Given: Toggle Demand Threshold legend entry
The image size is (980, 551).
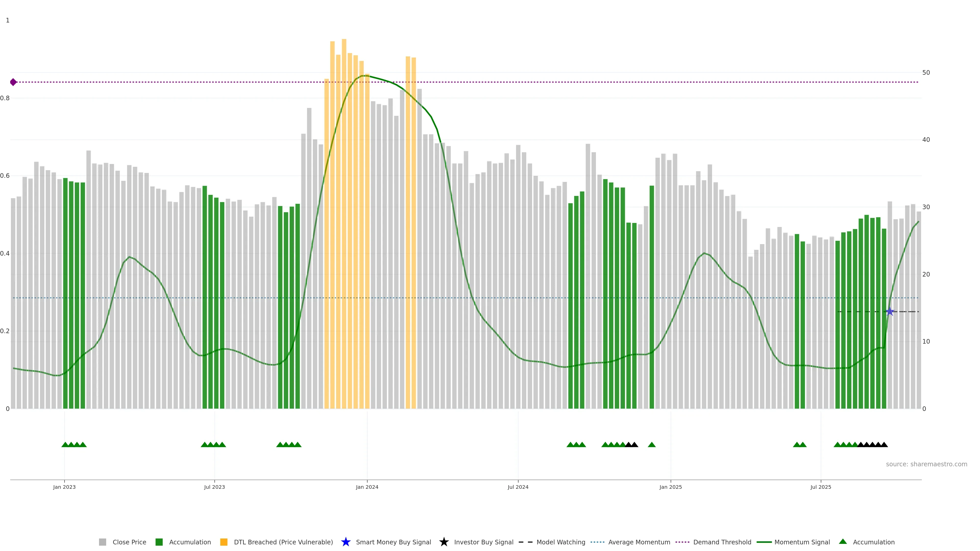Looking at the screenshot, I should [722, 542].
